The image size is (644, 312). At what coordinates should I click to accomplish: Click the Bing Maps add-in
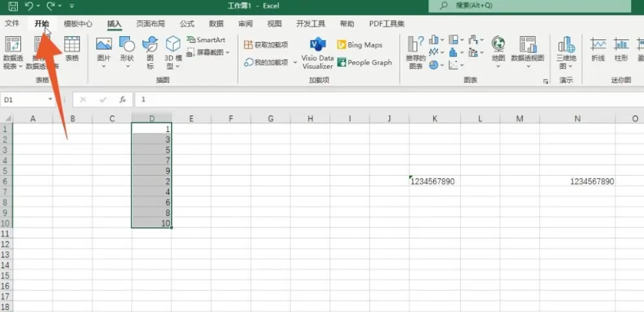coord(359,45)
